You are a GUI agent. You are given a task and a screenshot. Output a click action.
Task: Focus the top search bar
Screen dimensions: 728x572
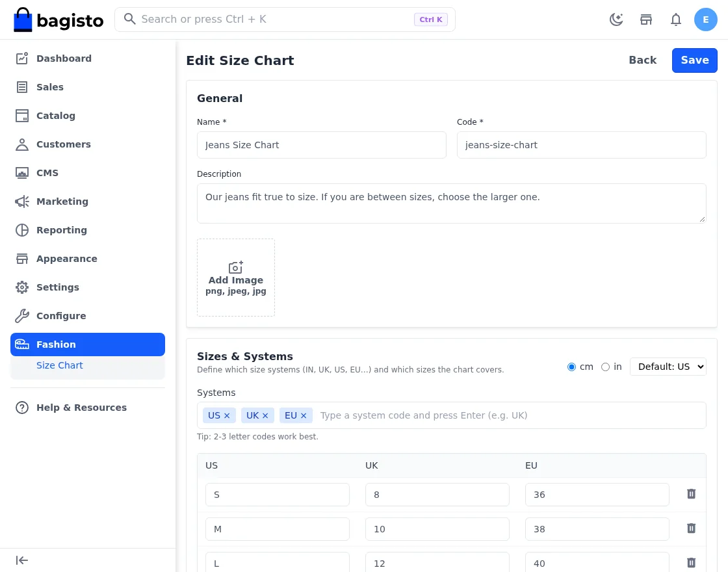285,19
